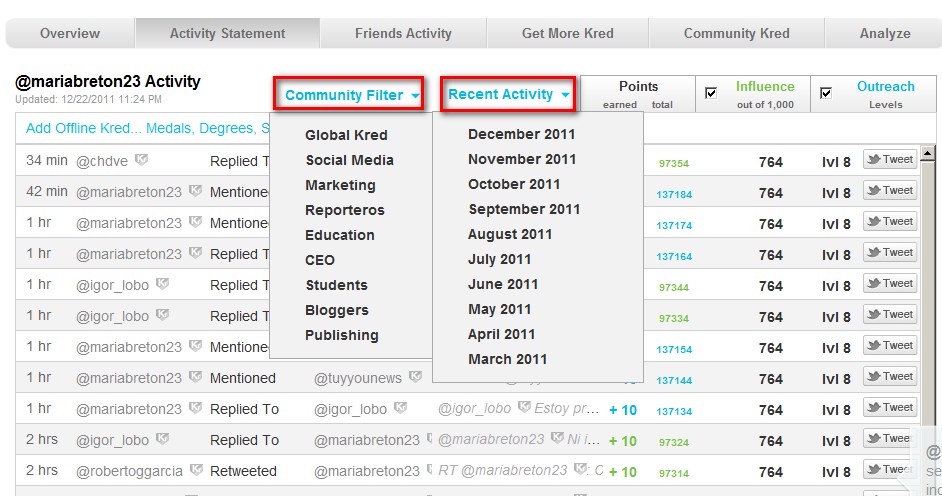Click the Kred badge beside @robertoggarcia
The width and height of the screenshot is (942, 496).
196,470
